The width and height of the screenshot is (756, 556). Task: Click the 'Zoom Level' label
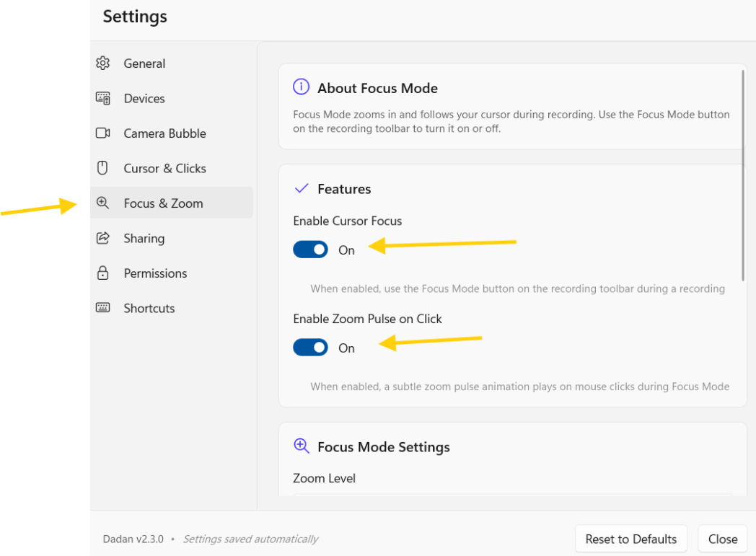point(324,478)
